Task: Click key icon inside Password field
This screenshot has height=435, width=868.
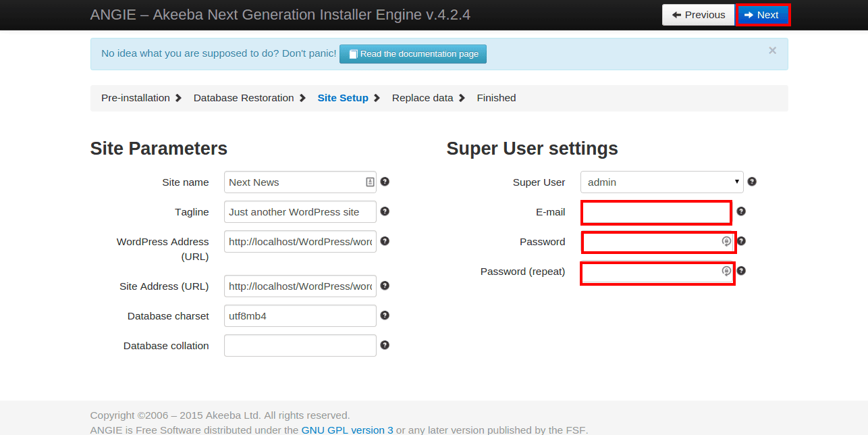Action: [726, 241]
